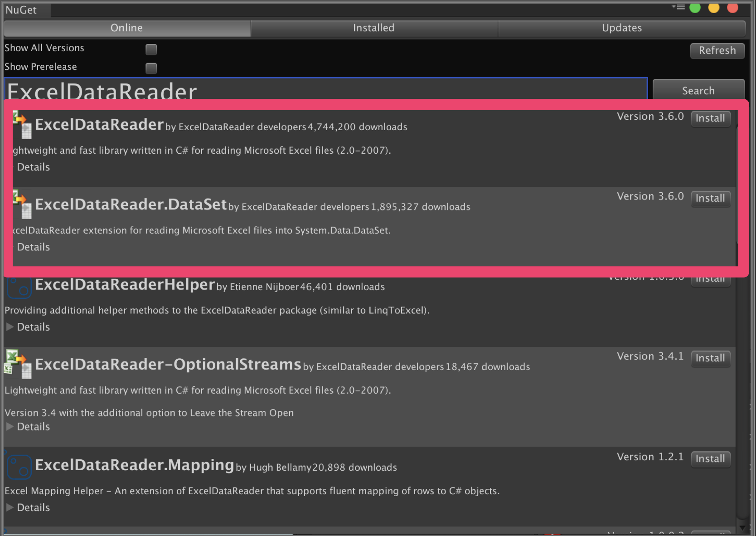Click the green window zoom button

[695, 8]
